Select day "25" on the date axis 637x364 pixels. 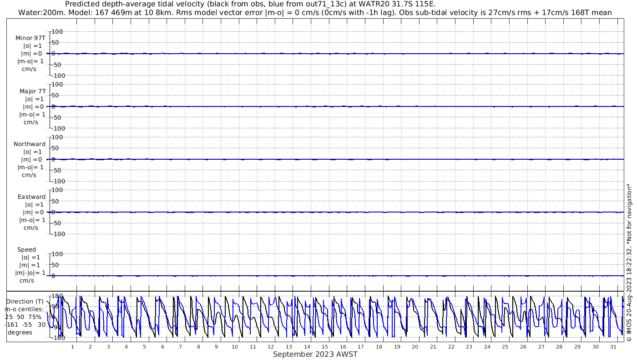tap(505, 347)
